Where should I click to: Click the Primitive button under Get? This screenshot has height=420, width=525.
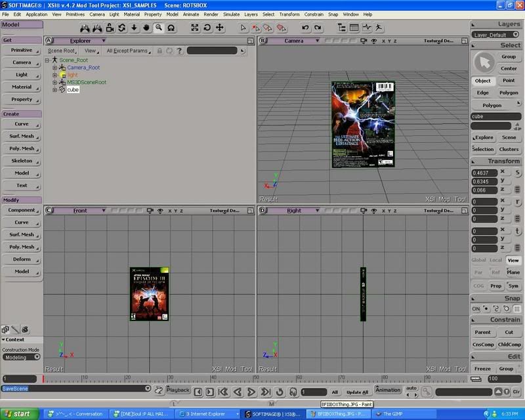[22, 51]
